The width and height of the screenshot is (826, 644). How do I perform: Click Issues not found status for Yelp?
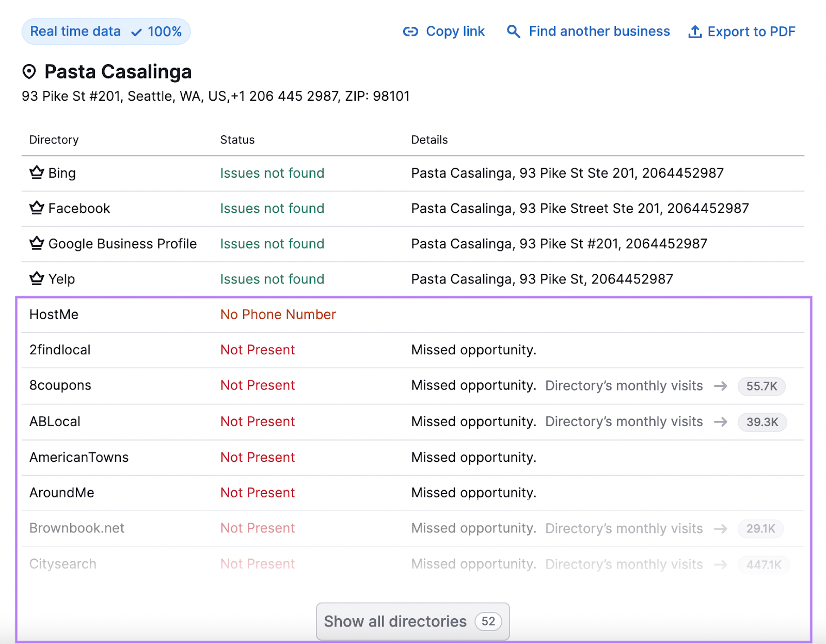click(272, 279)
